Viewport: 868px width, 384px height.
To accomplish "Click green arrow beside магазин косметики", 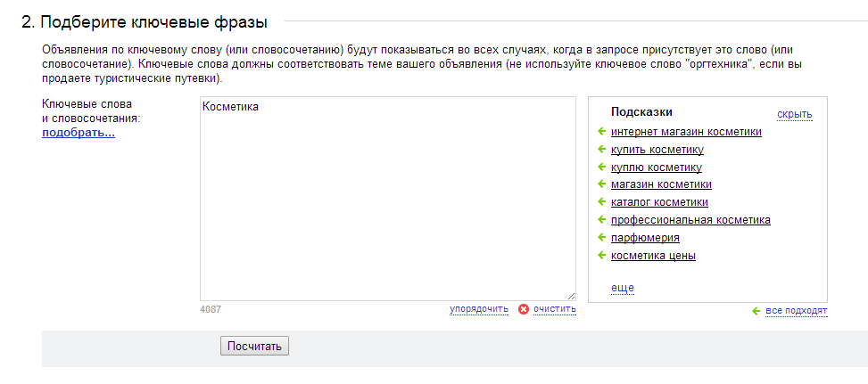I will 602,184.
